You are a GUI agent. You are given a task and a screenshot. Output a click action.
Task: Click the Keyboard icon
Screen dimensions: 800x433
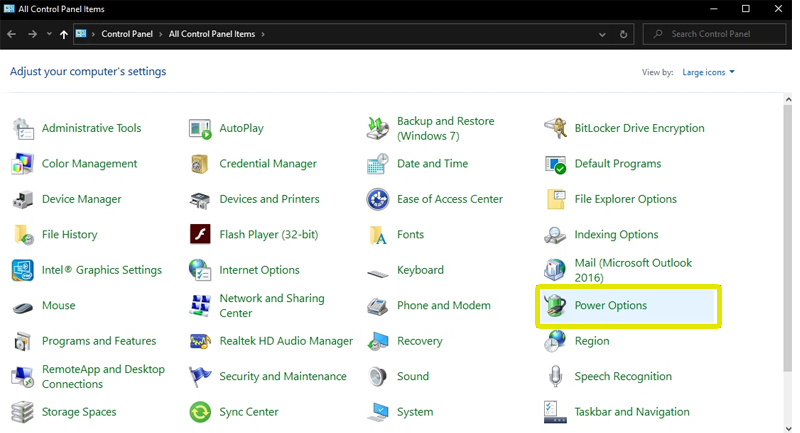click(378, 274)
